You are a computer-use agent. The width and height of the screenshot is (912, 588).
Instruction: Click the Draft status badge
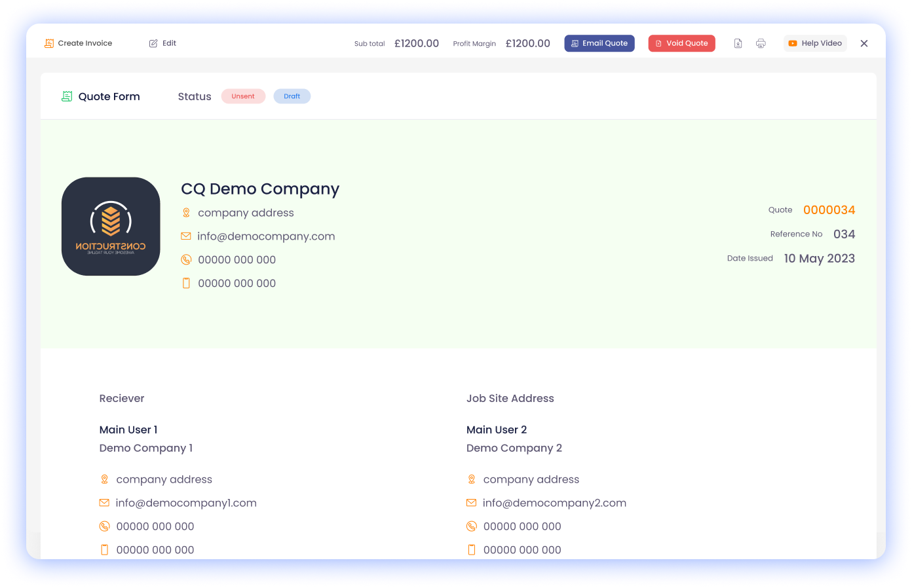point(292,96)
